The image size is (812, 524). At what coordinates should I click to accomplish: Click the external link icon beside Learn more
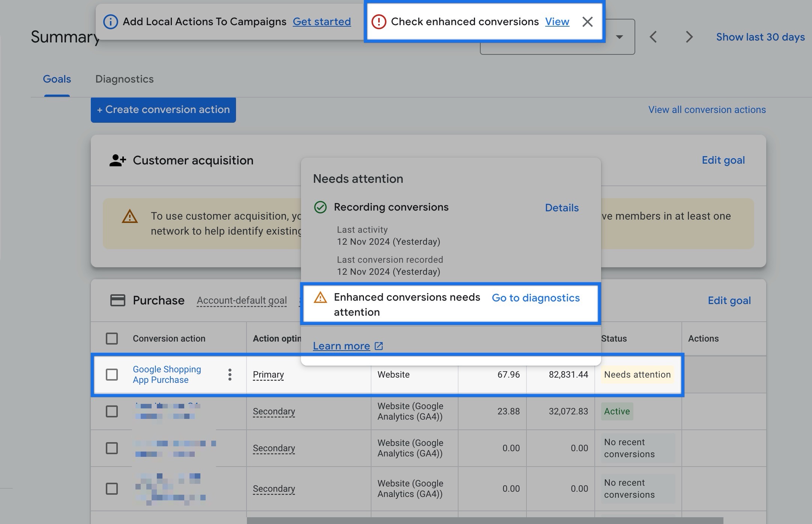pos(379,346)
